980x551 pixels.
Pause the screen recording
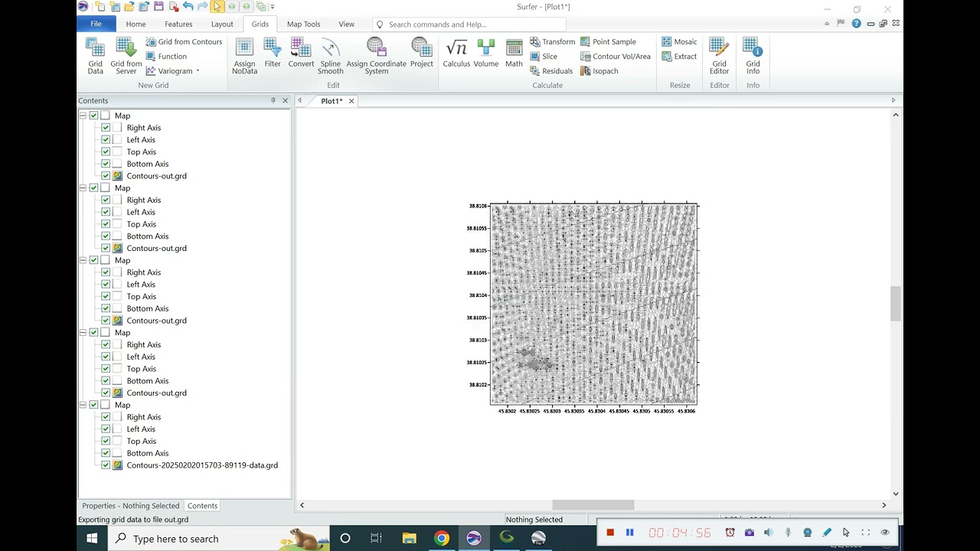pos(629,533)
